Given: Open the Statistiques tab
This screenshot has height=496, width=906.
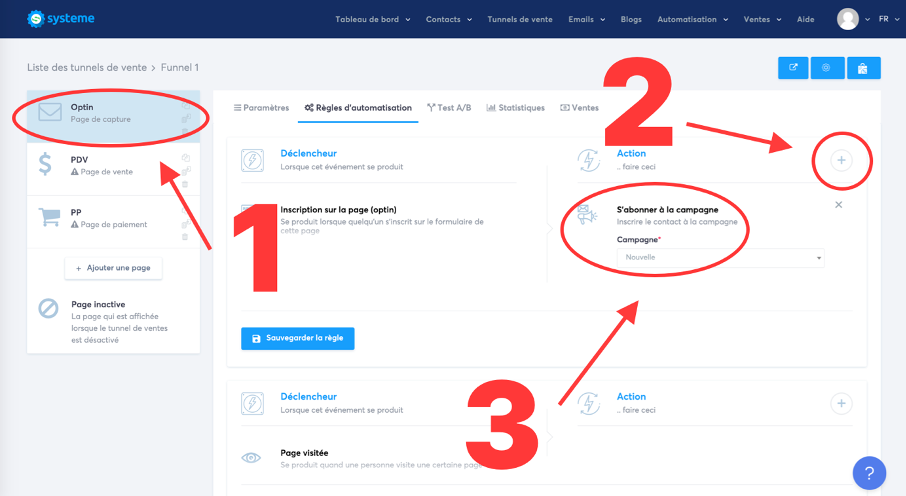Looking at the screenshot, I should click(515, 108).
